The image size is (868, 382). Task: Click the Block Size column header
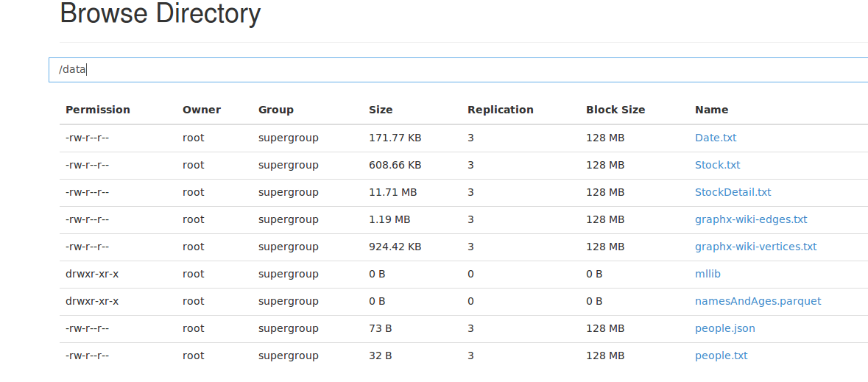[x=615, y=110]
